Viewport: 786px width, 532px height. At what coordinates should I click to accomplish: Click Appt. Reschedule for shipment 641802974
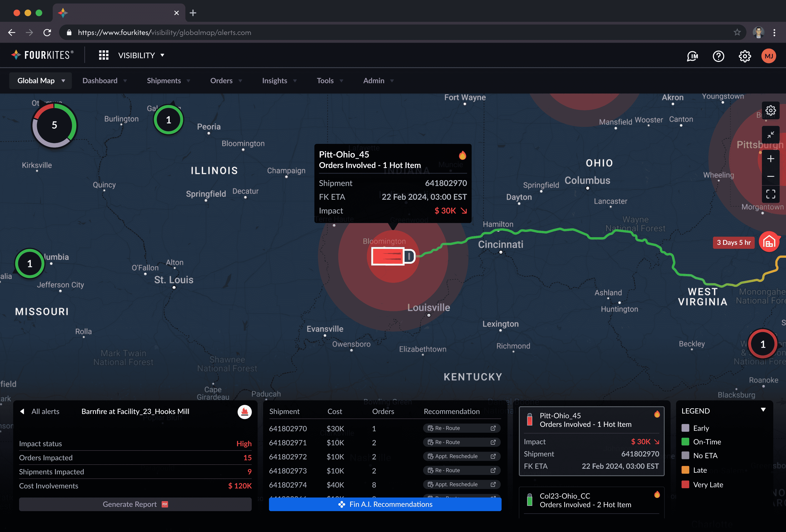pos(462,484)
